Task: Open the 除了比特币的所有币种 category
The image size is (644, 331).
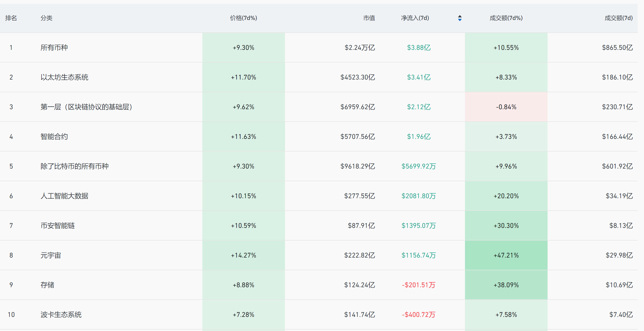Action: click(75, 166)
